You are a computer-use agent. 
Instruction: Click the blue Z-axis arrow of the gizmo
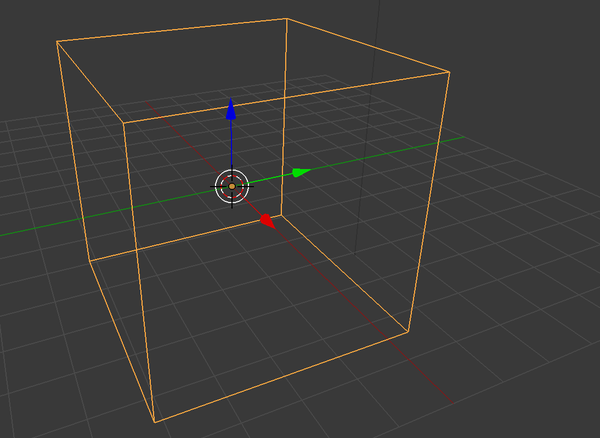coord(231,109)
